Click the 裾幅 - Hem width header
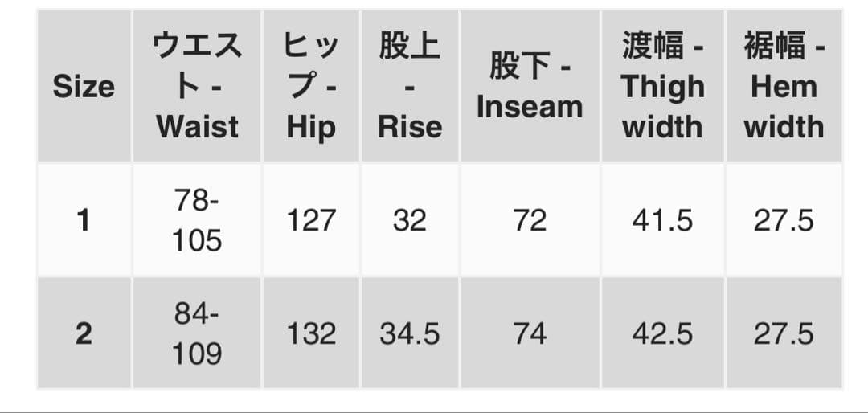The width and height of the screenshot is (868, 413). click(x=784, y=87)
